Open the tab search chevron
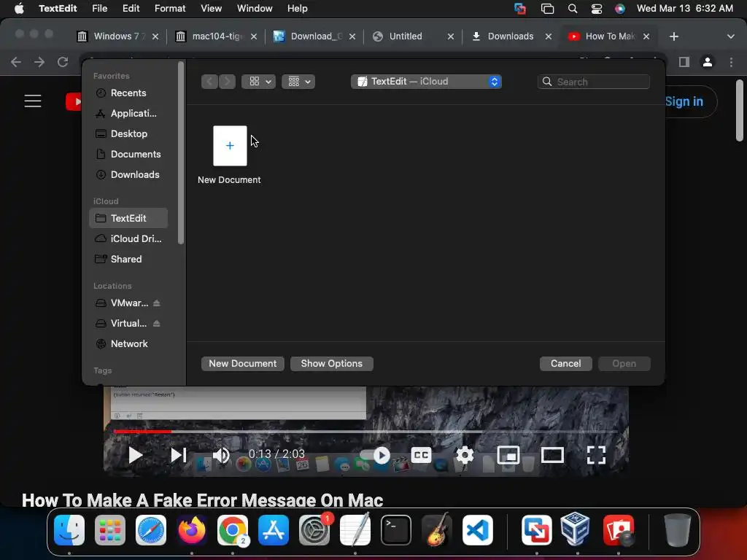This screenshot has height=560, width=747. click(730, 36)
